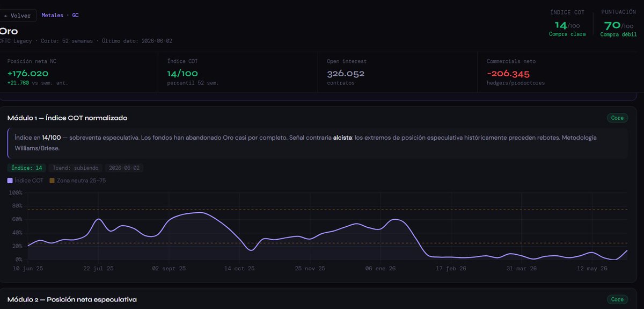Click the ÍNDICE COT 14/100 header score
This screenshot has width=644, height=309.
point(567,25)
